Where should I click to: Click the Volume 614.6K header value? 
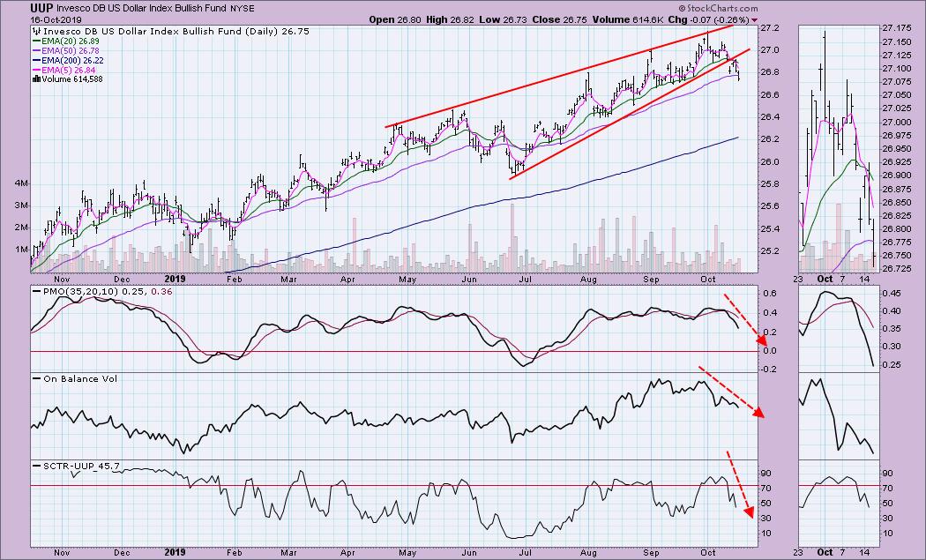click(x=629, y=19)
